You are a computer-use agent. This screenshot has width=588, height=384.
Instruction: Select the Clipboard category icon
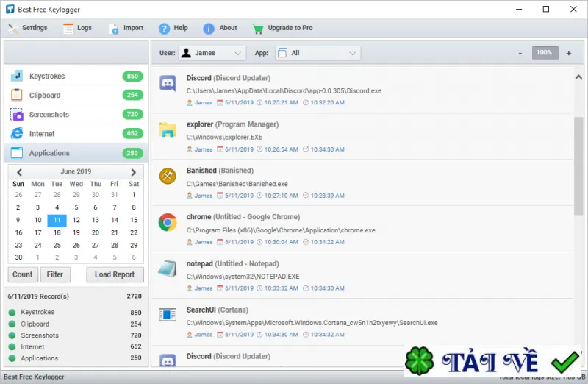pyautogui.click(x=16, y=95)
